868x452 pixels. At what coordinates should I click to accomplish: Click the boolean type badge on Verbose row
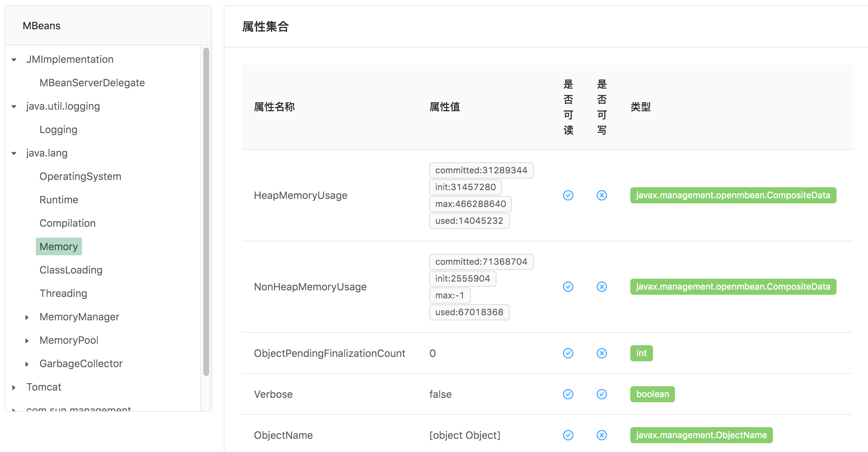coord(652,394)
